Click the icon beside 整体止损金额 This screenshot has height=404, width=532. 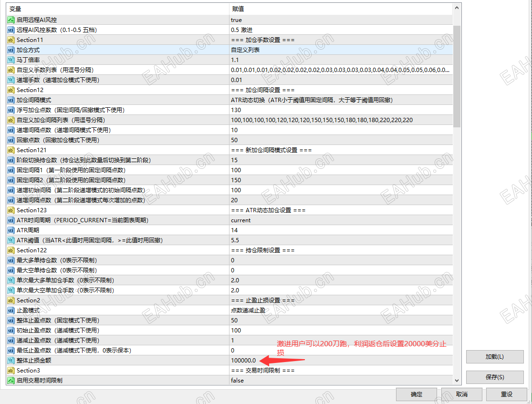(11, 360)
